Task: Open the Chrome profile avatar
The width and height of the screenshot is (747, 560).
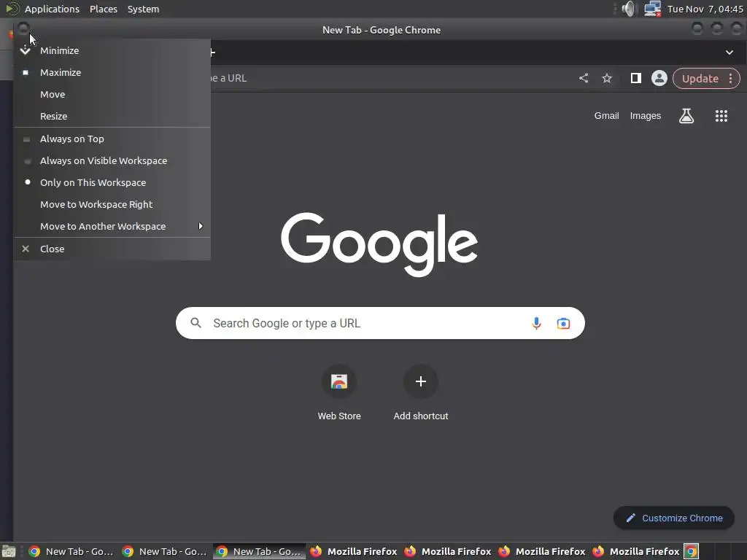Action: [x=659, y=78]
